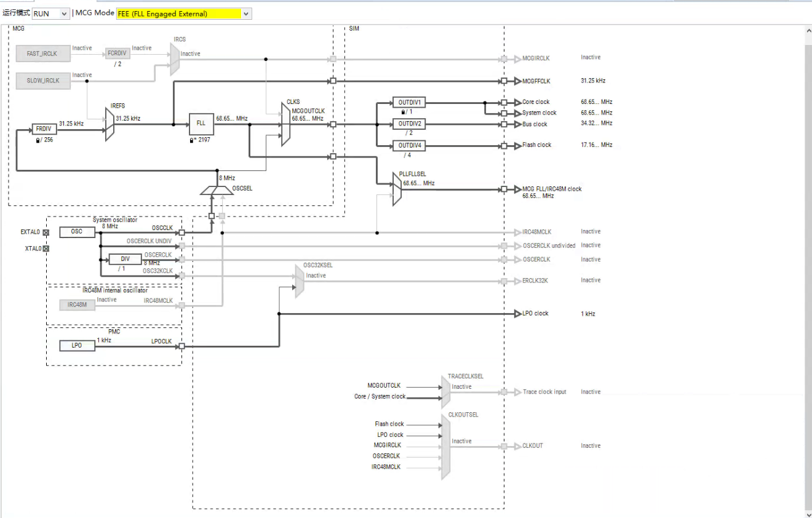Screen dimensions: 812x518
Task: Click the MCGFFCLK output arrow
Action: pos(517,81)
